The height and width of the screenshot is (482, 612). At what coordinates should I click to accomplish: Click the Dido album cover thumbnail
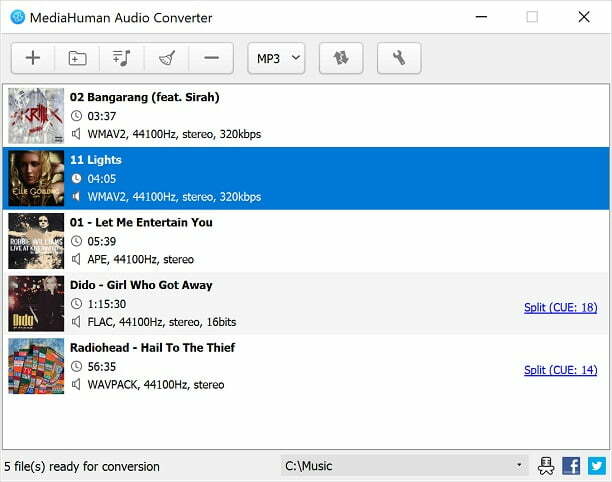36,304
